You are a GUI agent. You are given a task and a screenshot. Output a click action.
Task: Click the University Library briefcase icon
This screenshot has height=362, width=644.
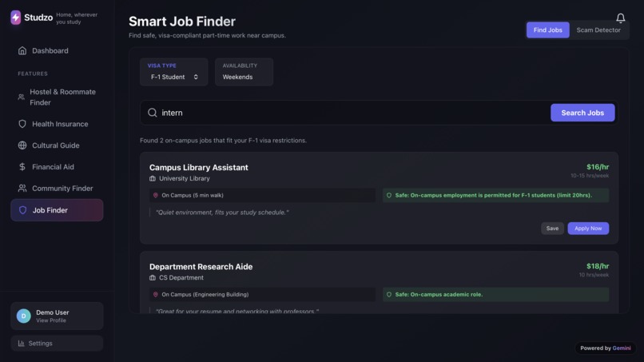(153, 178)
